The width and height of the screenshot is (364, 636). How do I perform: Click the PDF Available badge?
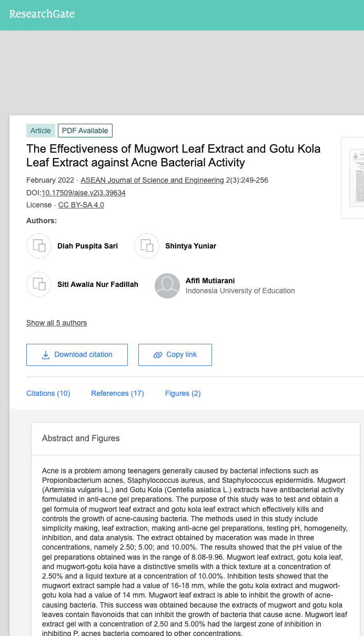coord(85,131)
